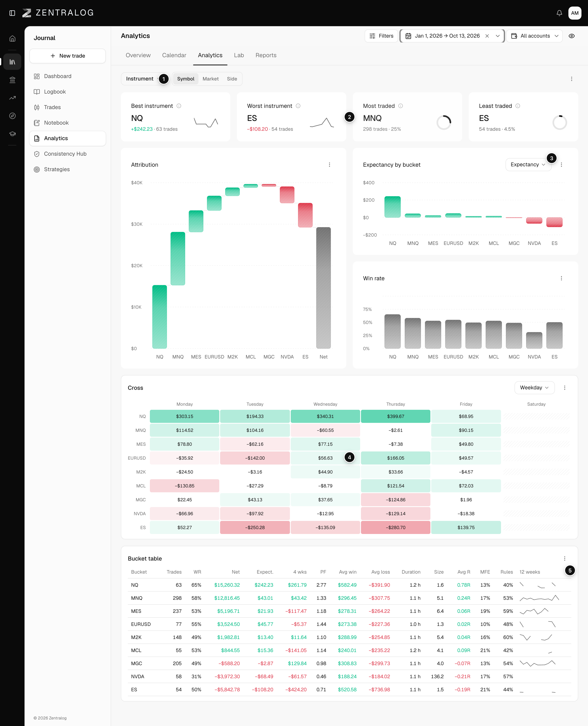Open the Weekday dropdown in Cross
The height and width of the screenshot is (726, 588).
click(x=534, y=388)
